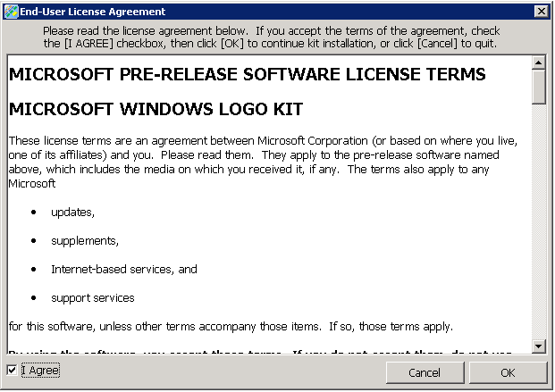Click the "support services" bullet item
The image size is (555, 392).
(93, 297)
